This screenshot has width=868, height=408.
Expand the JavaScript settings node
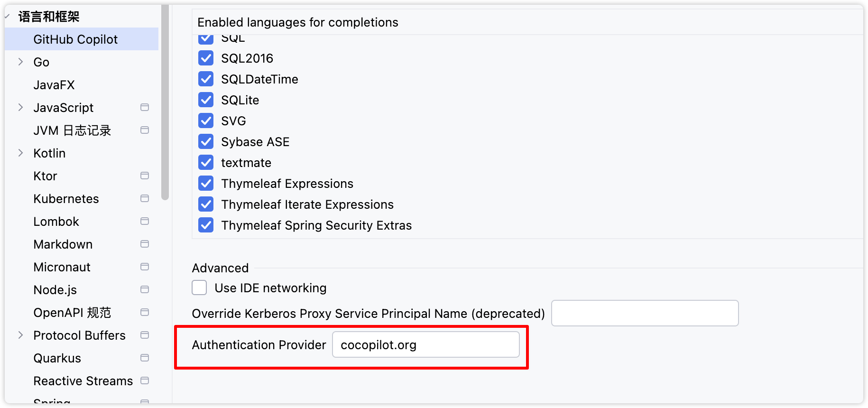[20, 107]
